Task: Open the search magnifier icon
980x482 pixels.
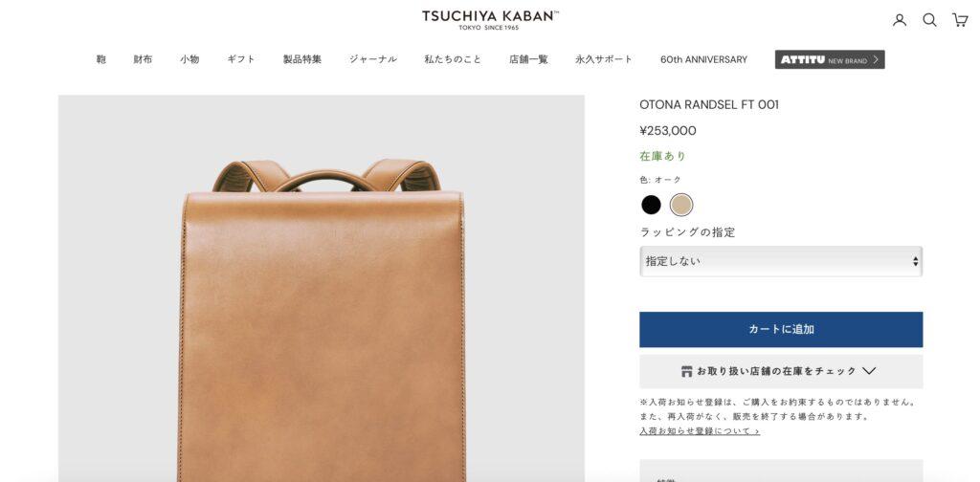Action: [929, 20]
